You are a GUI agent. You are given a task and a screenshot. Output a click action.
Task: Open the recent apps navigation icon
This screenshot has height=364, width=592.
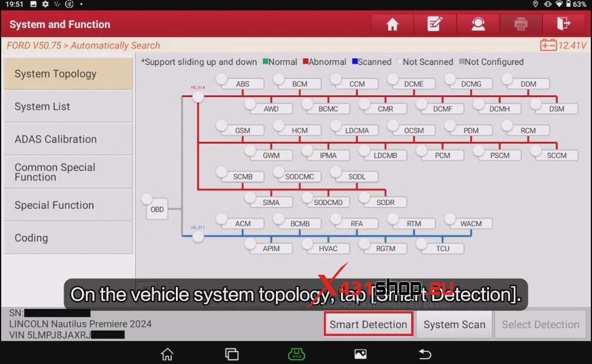(232, 354)
